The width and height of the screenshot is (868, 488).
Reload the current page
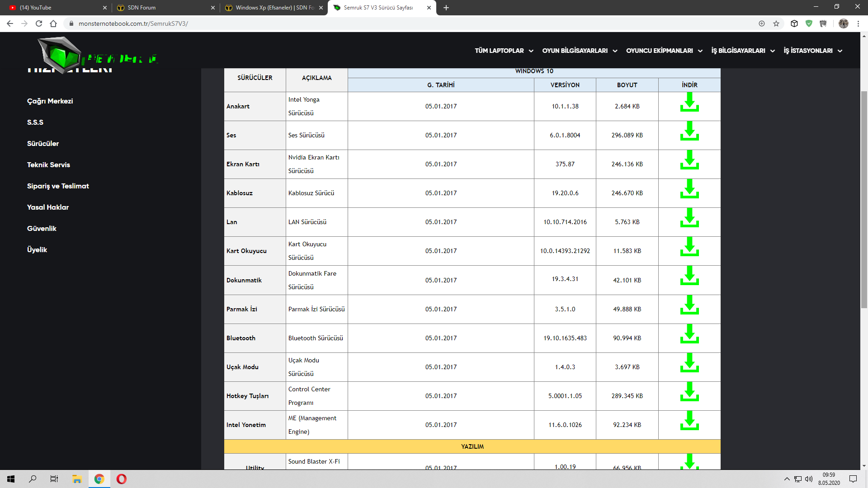[39, 23]
